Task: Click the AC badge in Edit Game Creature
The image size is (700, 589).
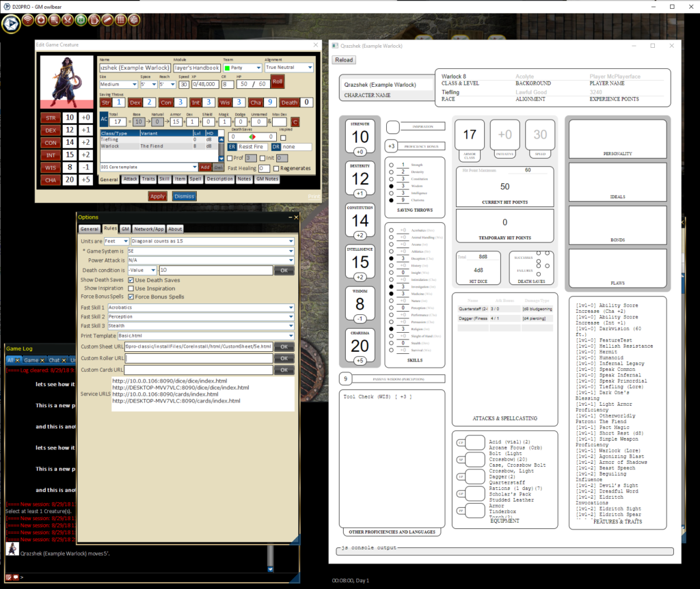Action: click(x=104, y=119)
